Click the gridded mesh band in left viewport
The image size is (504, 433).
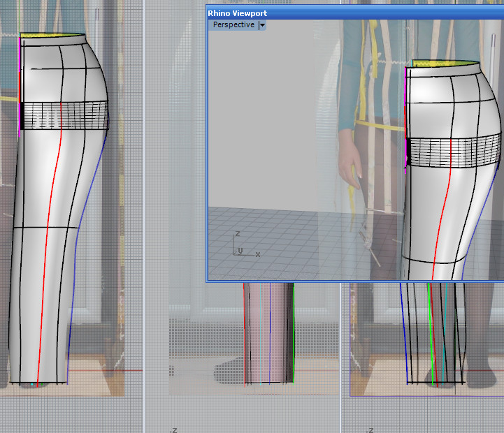point(66,115)
